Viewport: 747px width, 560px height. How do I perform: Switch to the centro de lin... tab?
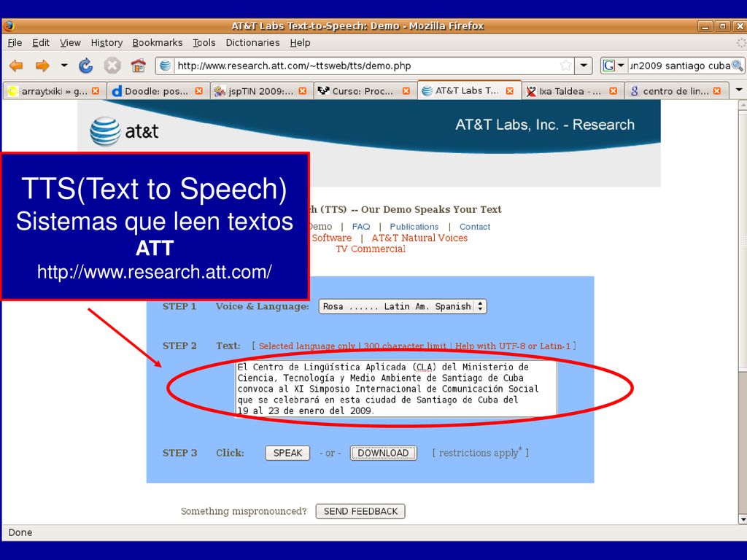676,90
